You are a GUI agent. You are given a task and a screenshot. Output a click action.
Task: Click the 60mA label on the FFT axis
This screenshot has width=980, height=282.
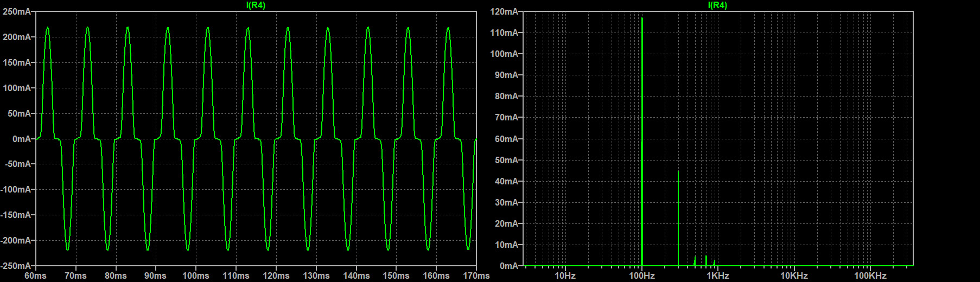click(x=507, y=139)
